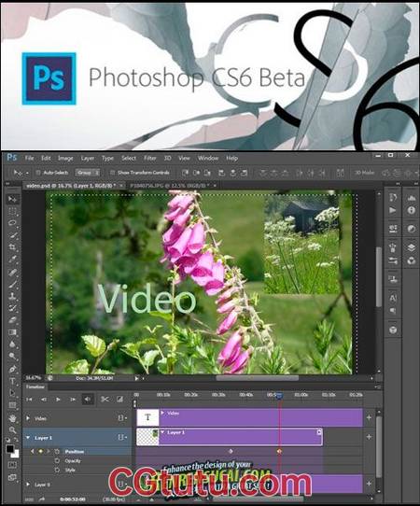
Task: Open the Layers panel icon
Action: (412, 247)
